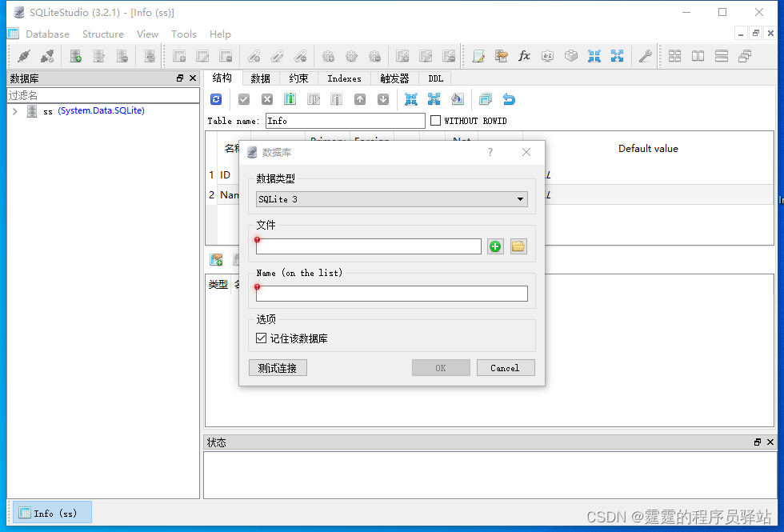Viewport: 784px width, 532px height.
Task: Click the move column up arrow icon
Action: 359,99
